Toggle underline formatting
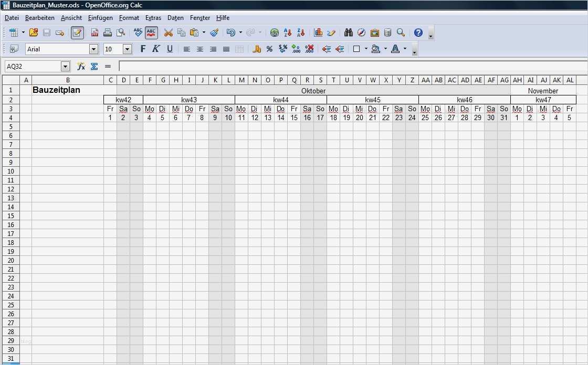 [x=170, y=49]
